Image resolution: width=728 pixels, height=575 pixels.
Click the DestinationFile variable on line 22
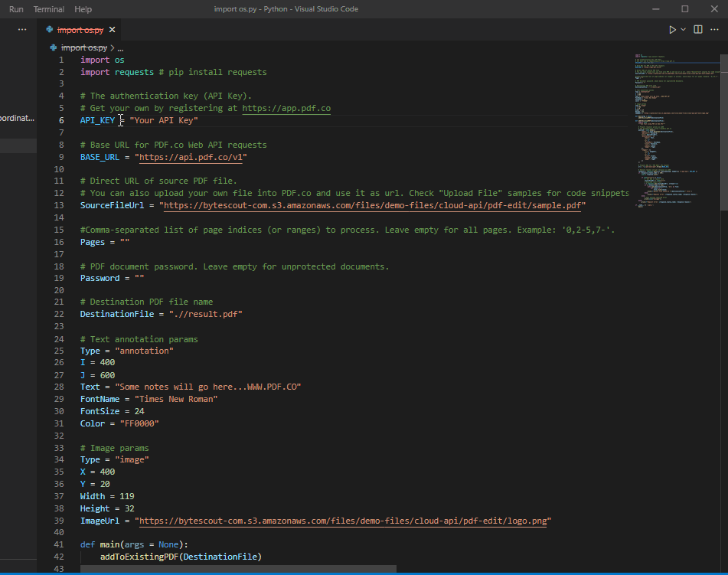coord(117,315)
